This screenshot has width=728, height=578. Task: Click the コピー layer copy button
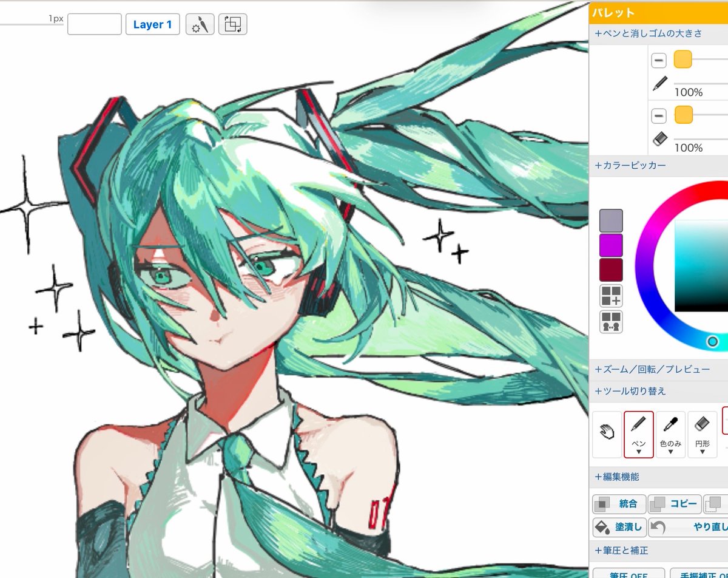point(675,504)
